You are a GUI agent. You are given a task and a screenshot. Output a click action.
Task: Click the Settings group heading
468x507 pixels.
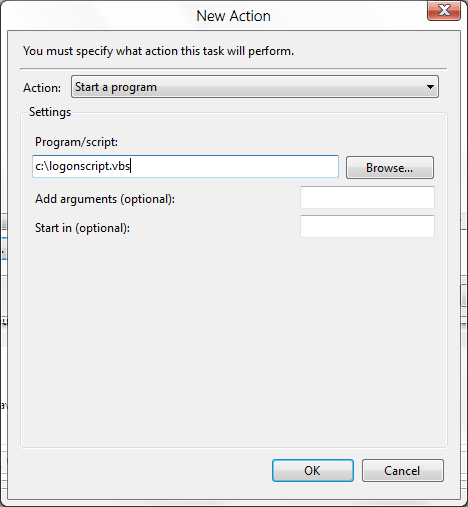50,112
